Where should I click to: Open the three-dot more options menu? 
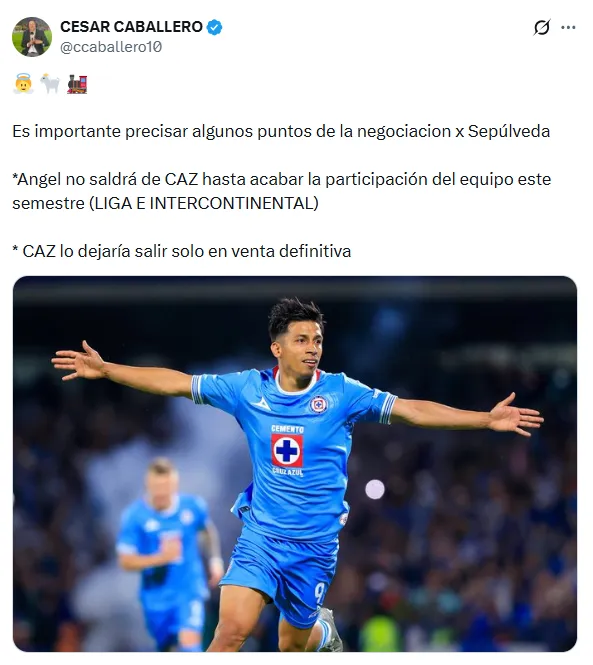[x=568, y=28]
